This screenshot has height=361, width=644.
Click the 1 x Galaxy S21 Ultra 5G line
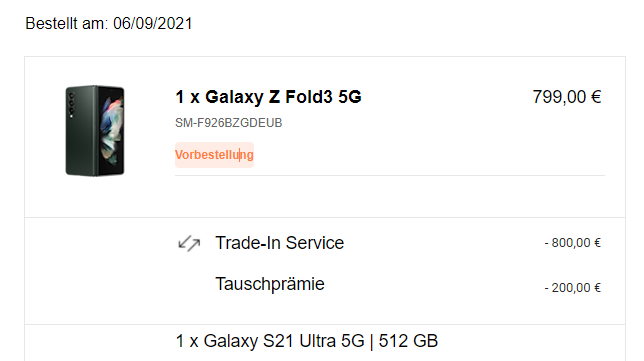point(307,341)
